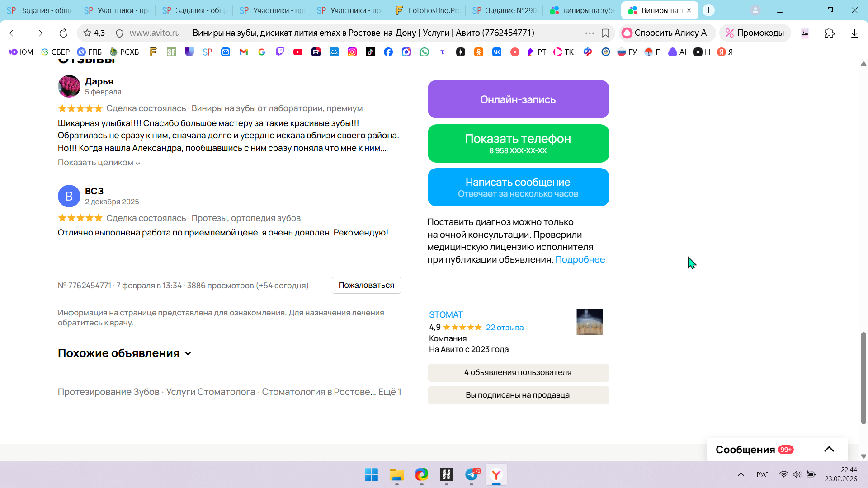Open YouTube bookmark icon

[x=297, y=52]
